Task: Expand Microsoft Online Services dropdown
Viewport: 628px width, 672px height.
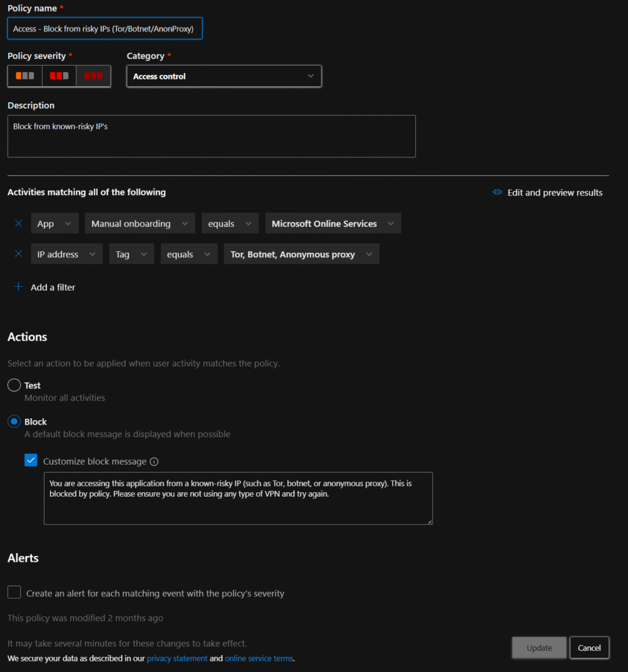Action: [333, 224]
